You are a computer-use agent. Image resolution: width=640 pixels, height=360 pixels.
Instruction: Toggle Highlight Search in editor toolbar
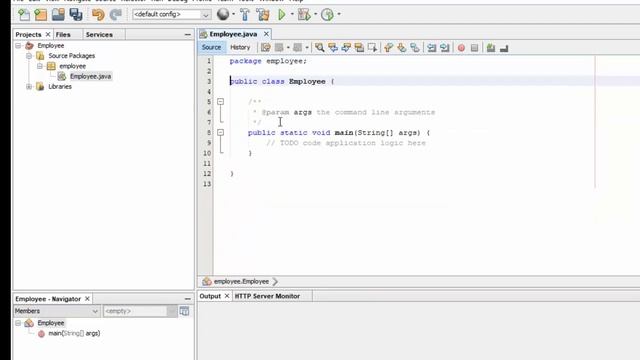coord(359,48)
